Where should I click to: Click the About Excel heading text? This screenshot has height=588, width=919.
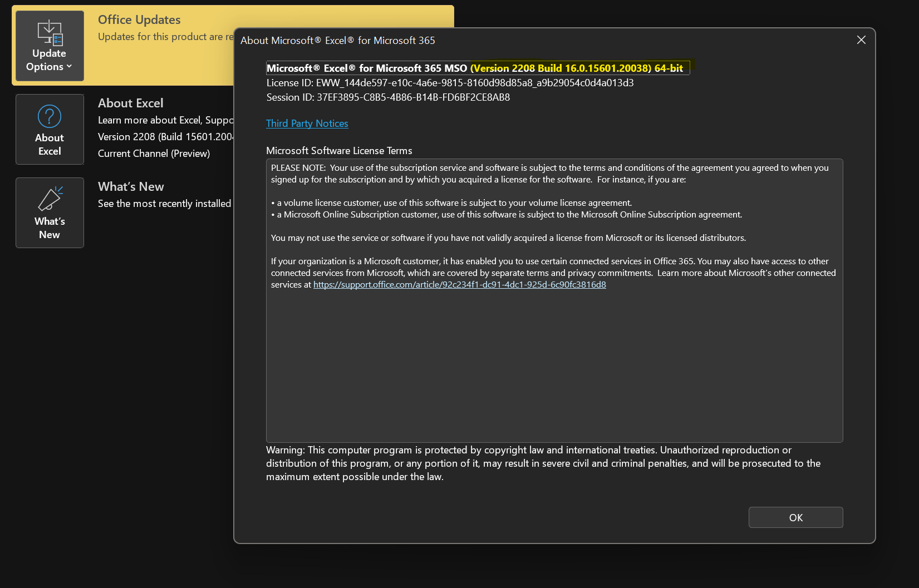pos(131,103)
